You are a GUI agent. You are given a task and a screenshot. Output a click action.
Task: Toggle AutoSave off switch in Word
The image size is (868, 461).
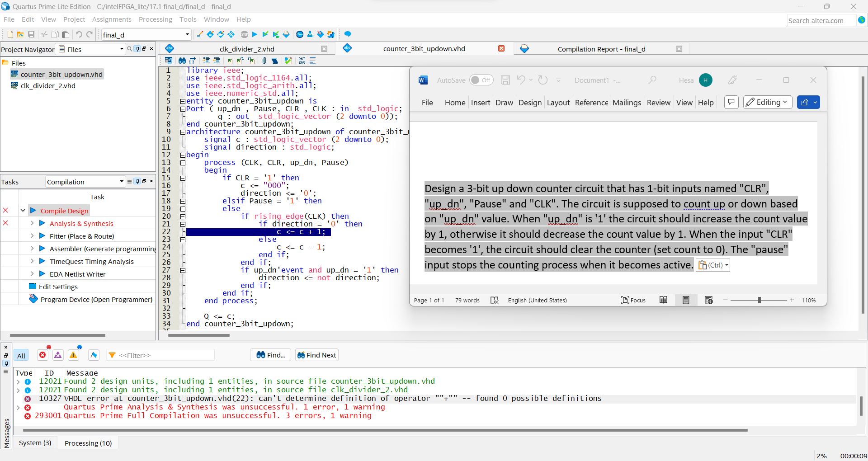(x=481, y=80)
